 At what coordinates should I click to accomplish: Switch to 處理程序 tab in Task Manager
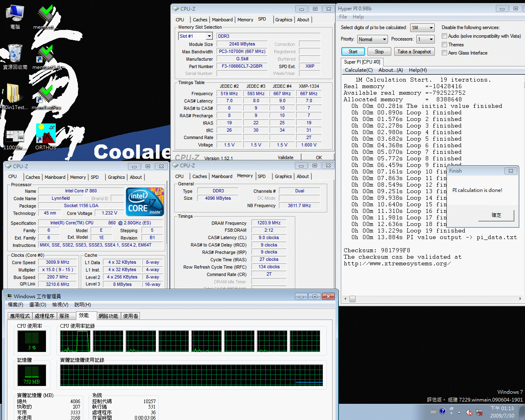[x=45, y=316]
